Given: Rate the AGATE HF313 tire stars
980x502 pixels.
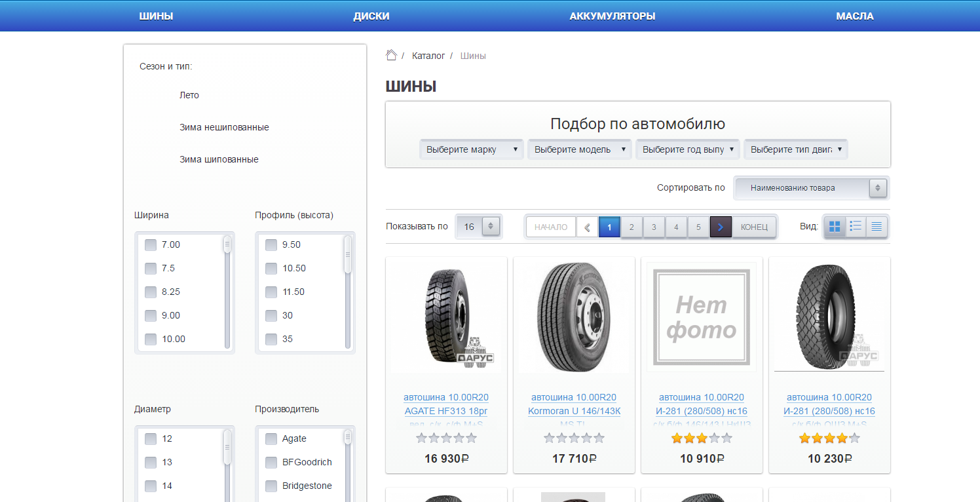Looking at the screenshot, I should 446,438.
